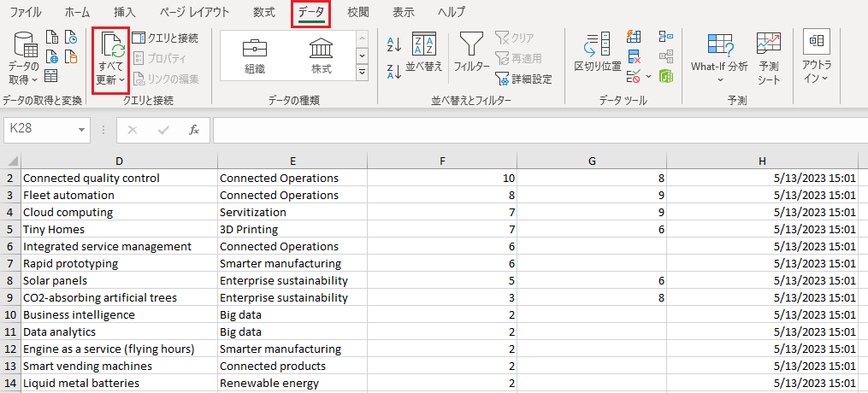Select cell 'Smart vending machines'
Viewport: 868px width, 393px height.
pyautogui.click(x=119, y=367)
